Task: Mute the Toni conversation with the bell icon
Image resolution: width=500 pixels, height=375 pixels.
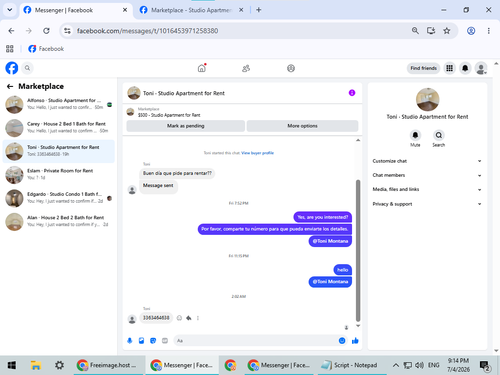Action: click(x=415, y=135)
